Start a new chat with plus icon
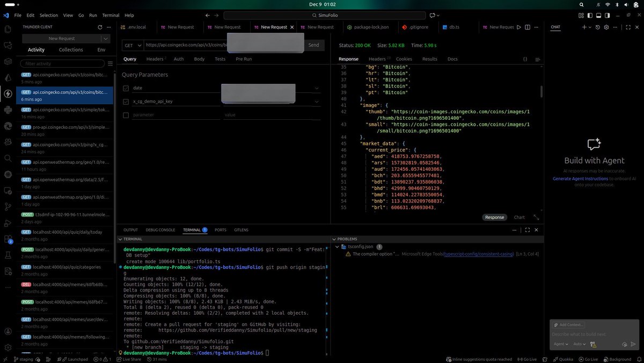The image size is (644, 363). [584, 27]
